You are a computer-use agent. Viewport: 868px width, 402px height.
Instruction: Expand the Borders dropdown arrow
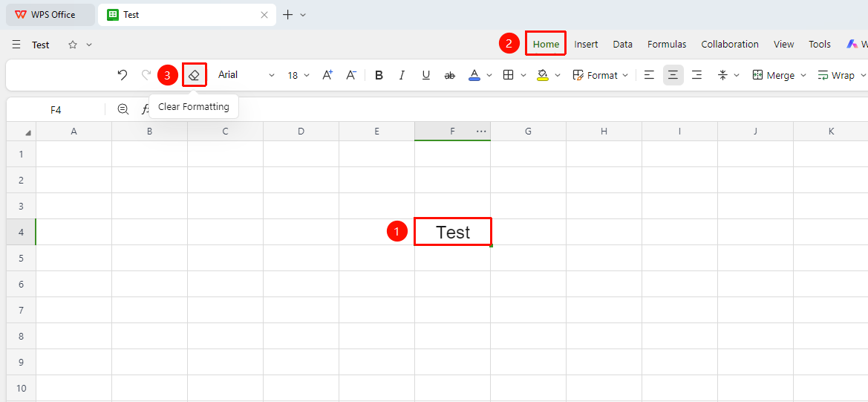point(523,75)
